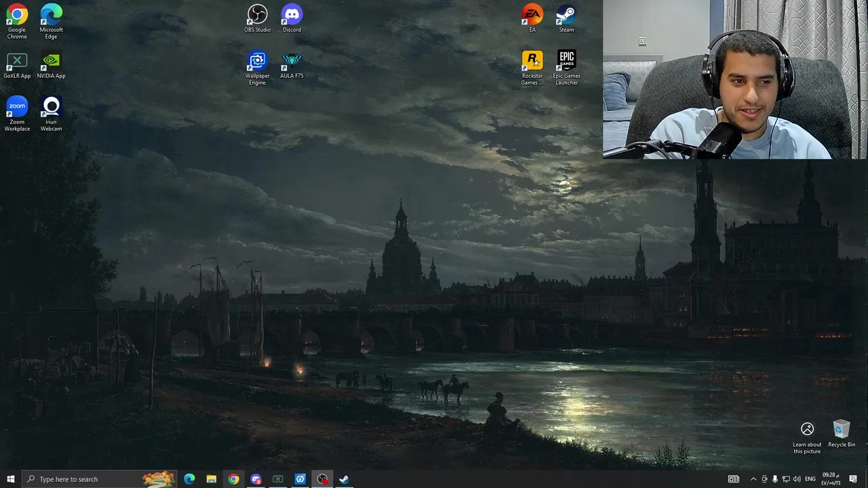Open the clock and date flyout

[831, 479]
